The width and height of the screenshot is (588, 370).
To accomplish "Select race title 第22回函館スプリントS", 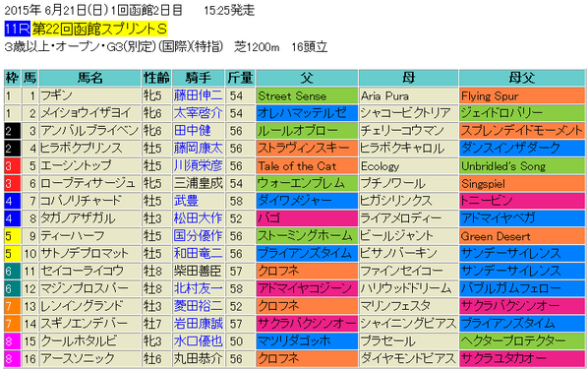I will point(99,29).
